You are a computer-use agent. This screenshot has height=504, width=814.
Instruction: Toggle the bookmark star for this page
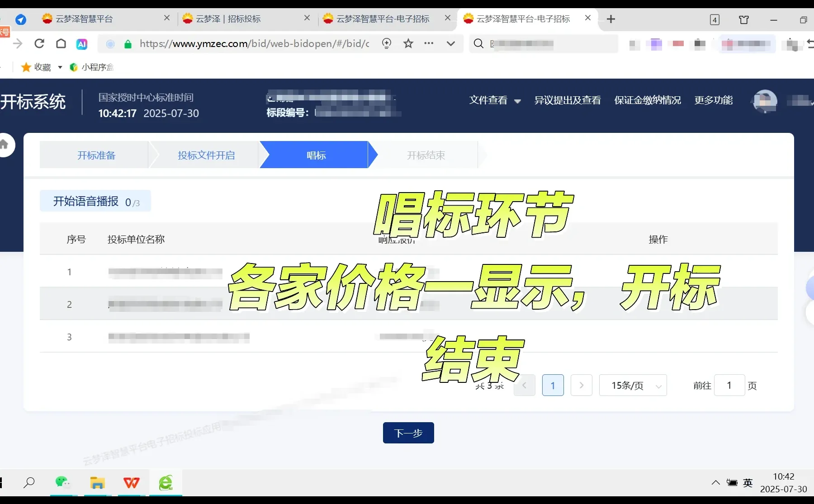pos(409,43)
